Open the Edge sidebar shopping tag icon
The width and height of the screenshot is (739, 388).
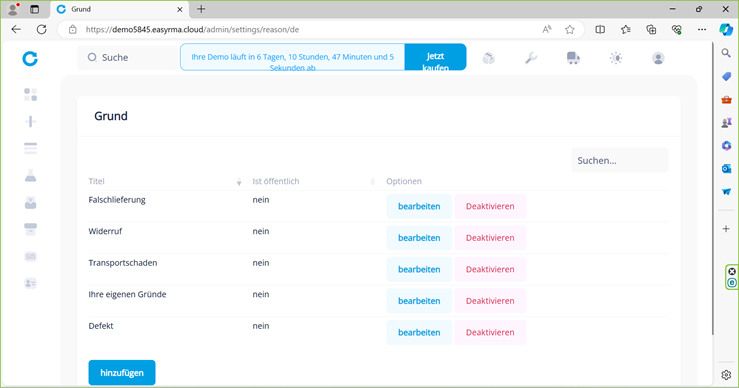tap(726, 76)
